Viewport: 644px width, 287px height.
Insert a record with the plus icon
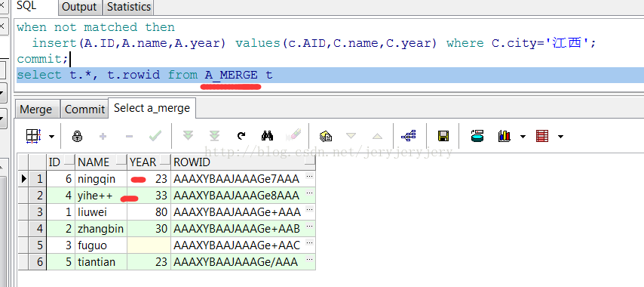tap(103, 136)
